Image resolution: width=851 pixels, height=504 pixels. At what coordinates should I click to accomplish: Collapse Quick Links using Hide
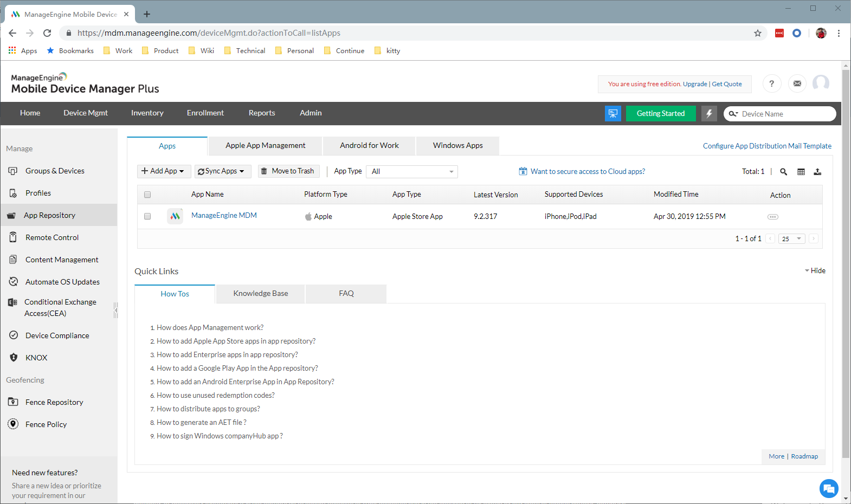point(815,270)
